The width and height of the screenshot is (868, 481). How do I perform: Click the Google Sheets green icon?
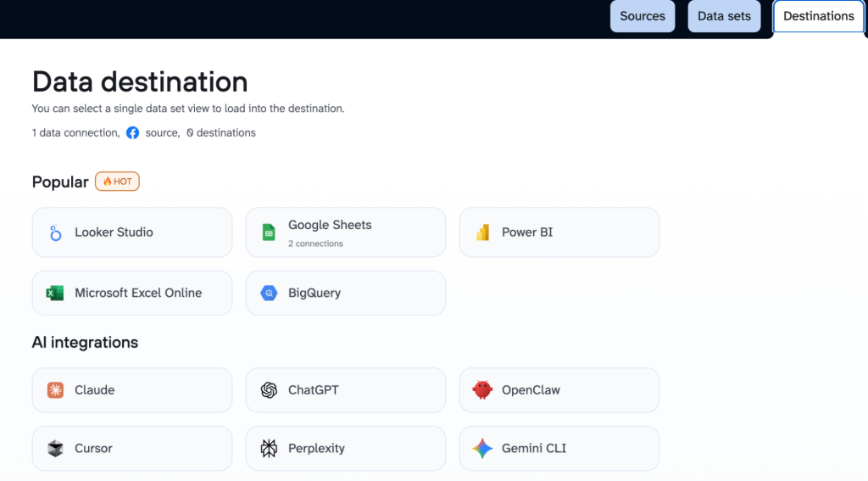coord(269,232)
